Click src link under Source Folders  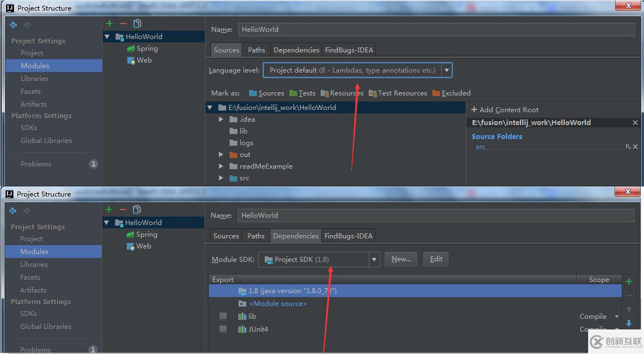(x=480, y=147)
